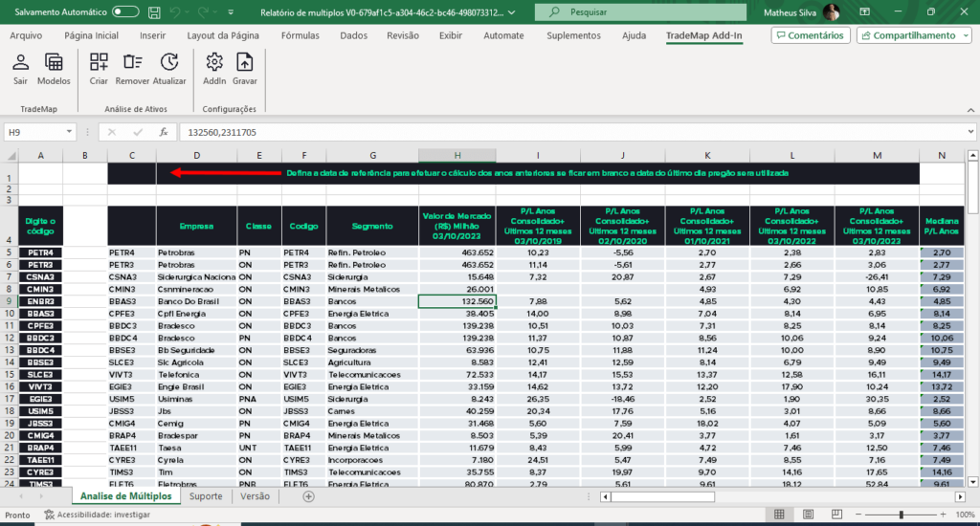This screenshot has height=526, width=980.
Task: Click the Undo arrow icon
Action: click(176, 11)
